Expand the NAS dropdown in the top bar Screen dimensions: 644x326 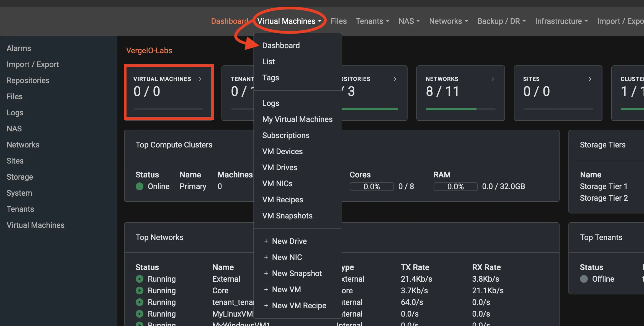[x=409, y=21]
